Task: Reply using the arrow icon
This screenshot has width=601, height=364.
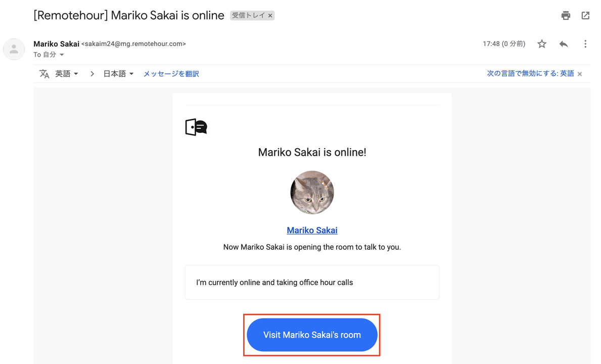Action: (564, 43)
